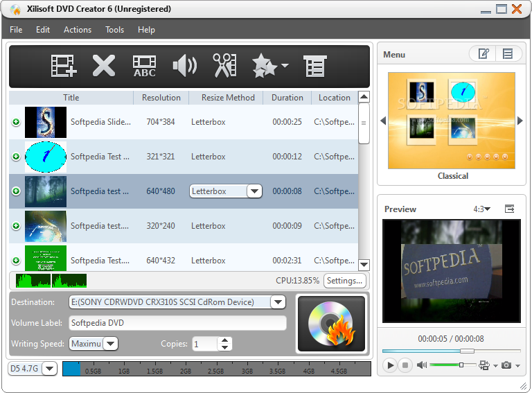
Task: Open the chapter list toolbar icon
Action: point(314,66)
